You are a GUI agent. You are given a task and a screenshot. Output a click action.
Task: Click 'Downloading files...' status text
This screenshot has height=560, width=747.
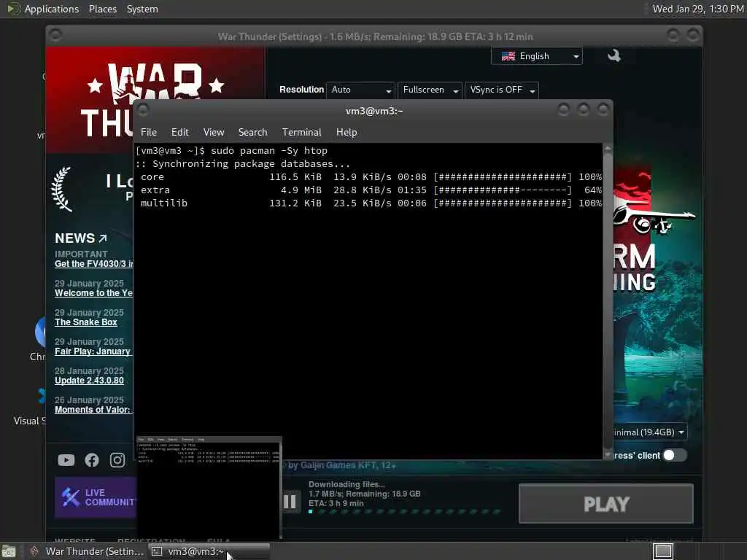[347, 484]
